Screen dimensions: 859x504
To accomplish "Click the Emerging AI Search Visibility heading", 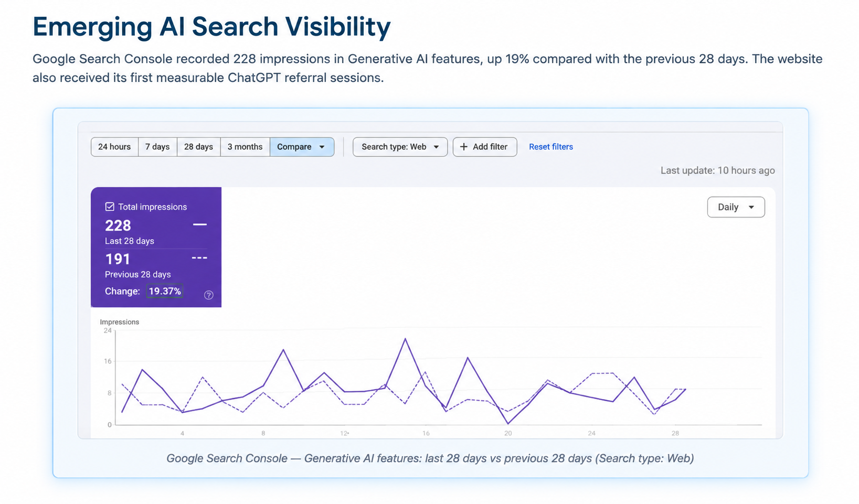I will tap(211, 27).
